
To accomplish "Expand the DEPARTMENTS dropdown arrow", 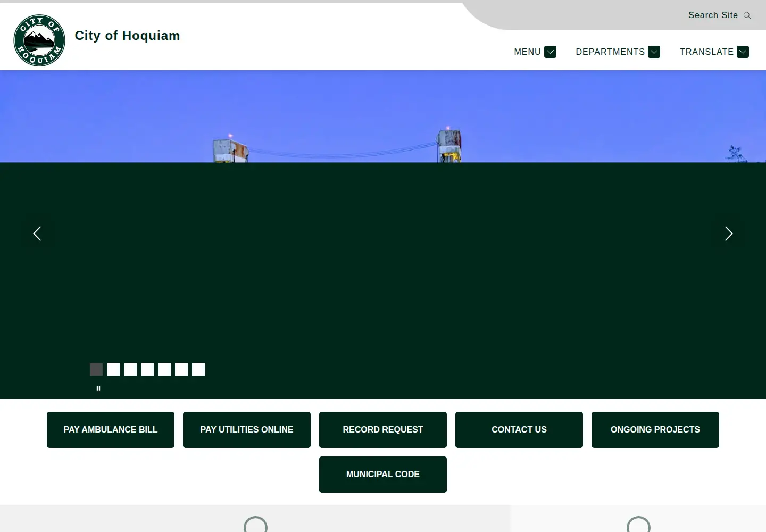I will point(654,52).
